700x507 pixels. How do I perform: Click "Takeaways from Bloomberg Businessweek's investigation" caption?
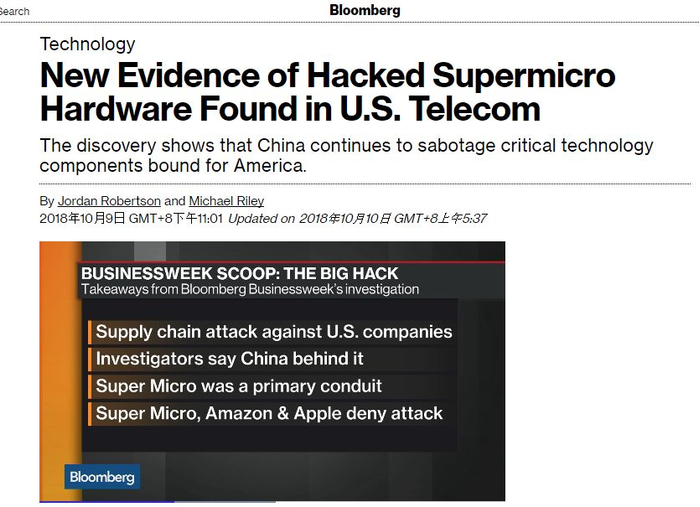coord(249,289)
